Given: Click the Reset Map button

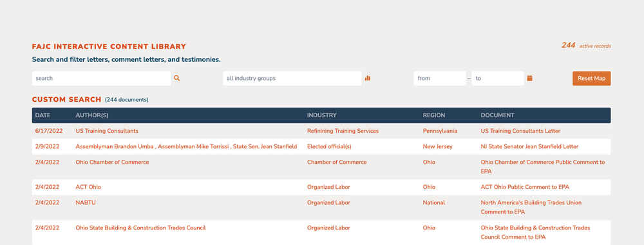Looking at the screenshot, I should coord(591,79).
